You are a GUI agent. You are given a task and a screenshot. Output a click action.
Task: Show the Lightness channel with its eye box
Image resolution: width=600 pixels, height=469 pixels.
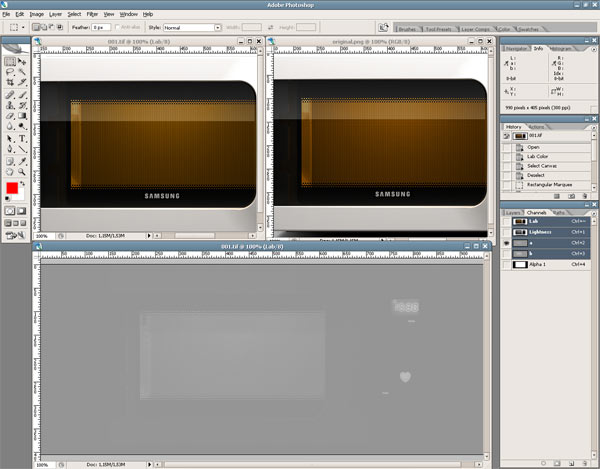coord(506,232)
